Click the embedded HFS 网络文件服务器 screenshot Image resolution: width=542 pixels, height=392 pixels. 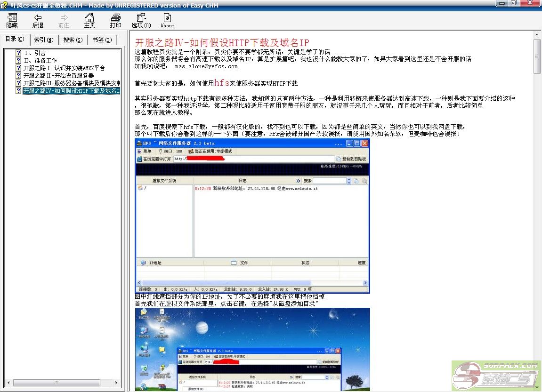point(252,216)
